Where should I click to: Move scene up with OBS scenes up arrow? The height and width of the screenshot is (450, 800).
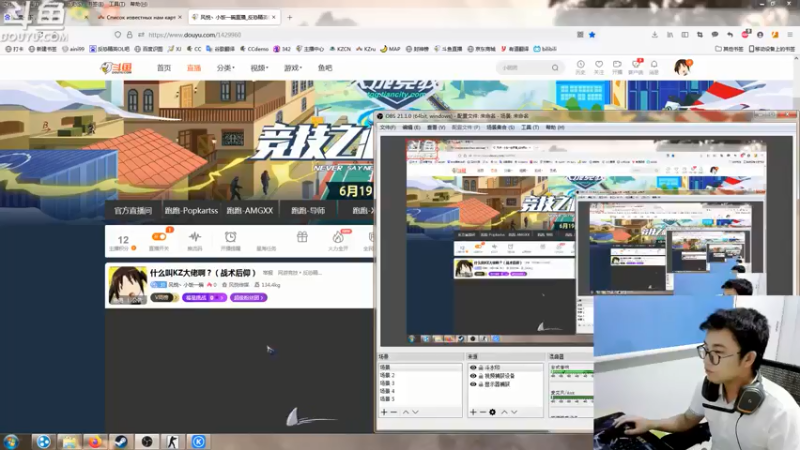pos(406,412)
